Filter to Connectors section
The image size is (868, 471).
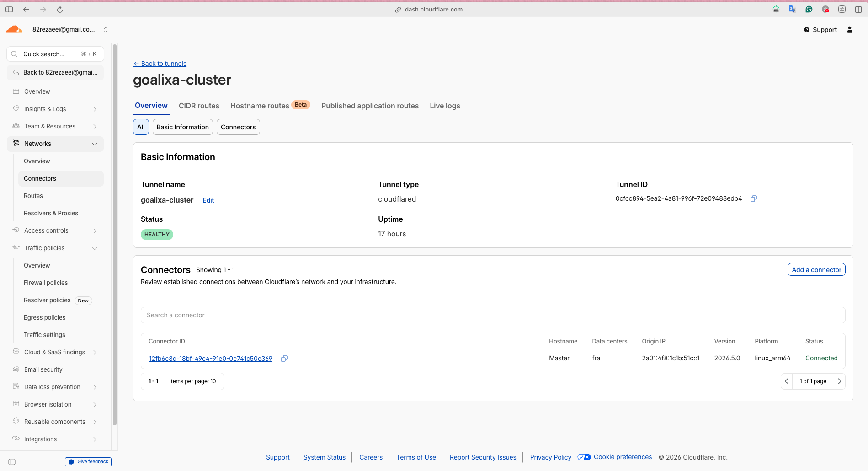click(238, 127)
